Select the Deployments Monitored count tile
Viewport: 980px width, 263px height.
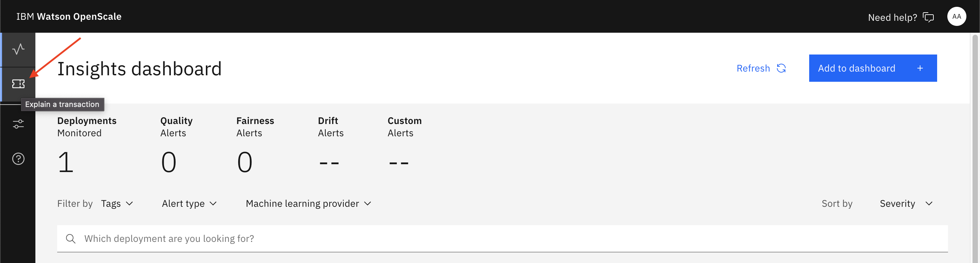pyautogui.click(x=87, y=145)
